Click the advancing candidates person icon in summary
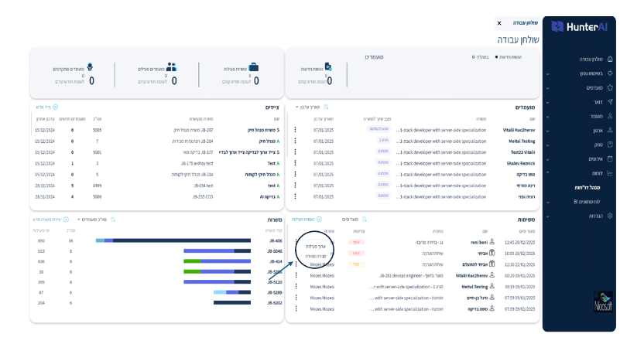644x351 pixels. pos(90,66)
